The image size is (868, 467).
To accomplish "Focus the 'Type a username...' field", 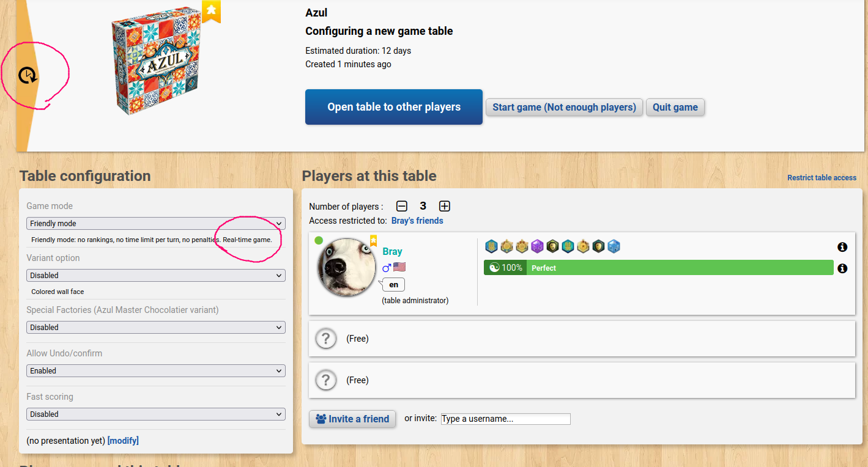I will pyautogui.click(x=505, y=419).
